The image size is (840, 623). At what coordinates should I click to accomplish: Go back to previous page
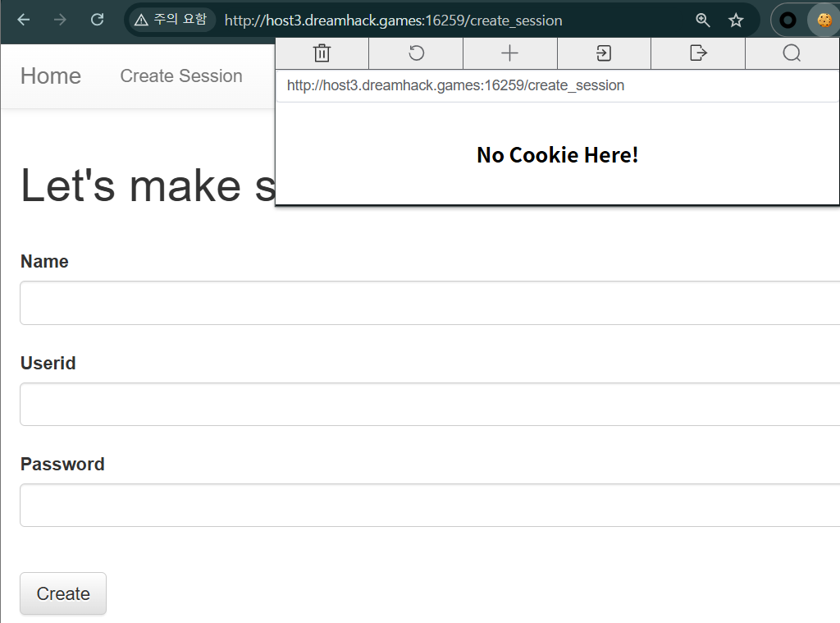[x=24, y=21]
